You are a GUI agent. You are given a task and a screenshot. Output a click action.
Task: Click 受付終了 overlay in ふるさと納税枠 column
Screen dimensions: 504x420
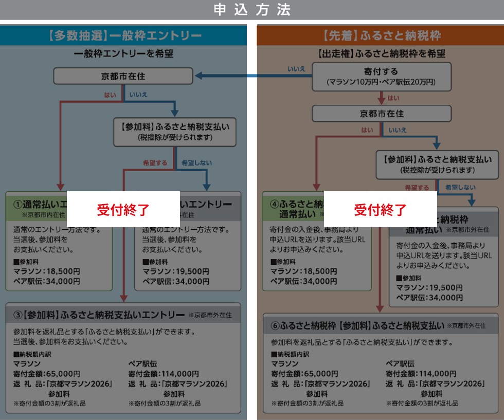pos(380,210)
